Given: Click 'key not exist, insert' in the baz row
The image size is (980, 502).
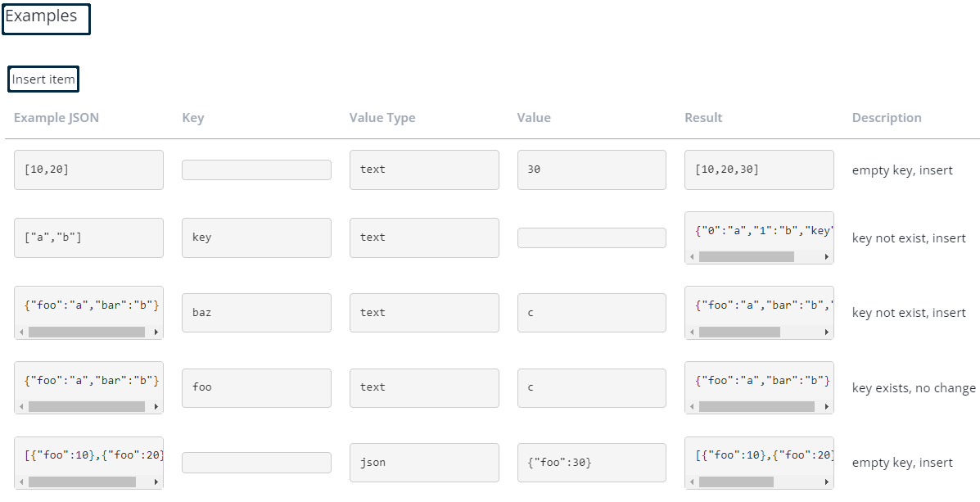Looking at the screenshot, I should click(909, 313).
